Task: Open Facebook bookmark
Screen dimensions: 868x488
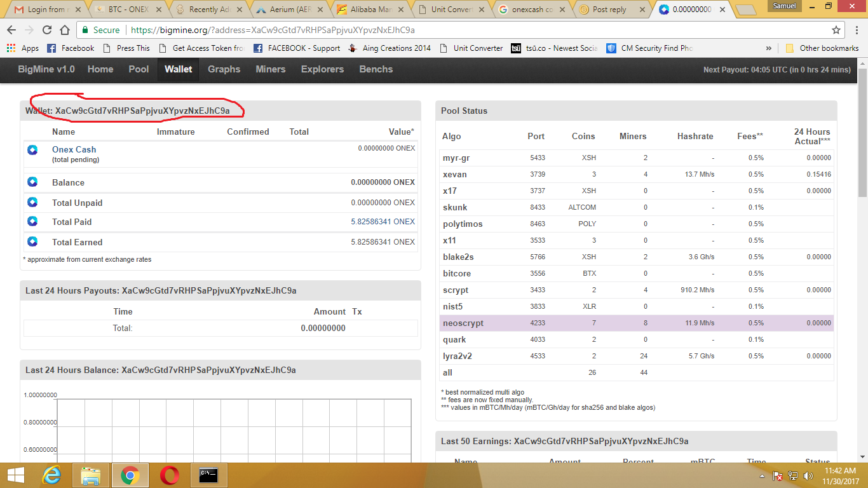Action: [x=71, y=48]
